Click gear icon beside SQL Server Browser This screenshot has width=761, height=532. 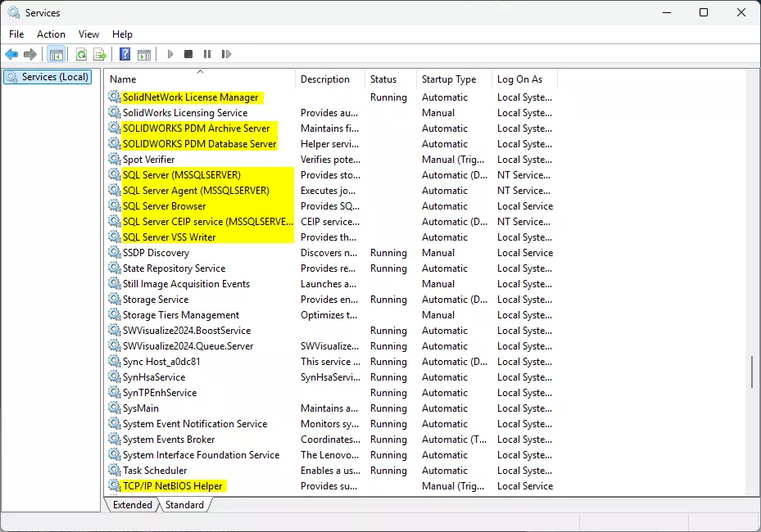pos(114,205)
